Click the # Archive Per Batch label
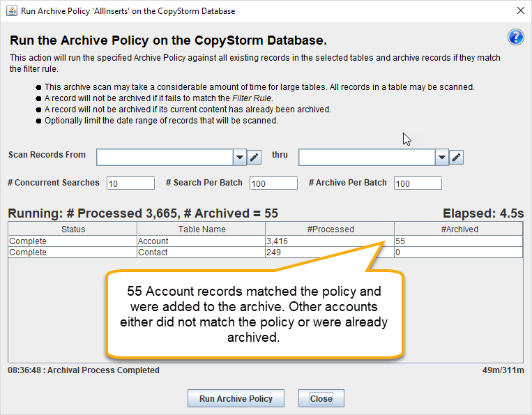This screenshot has height=415, width=532. tap(348, 183)
